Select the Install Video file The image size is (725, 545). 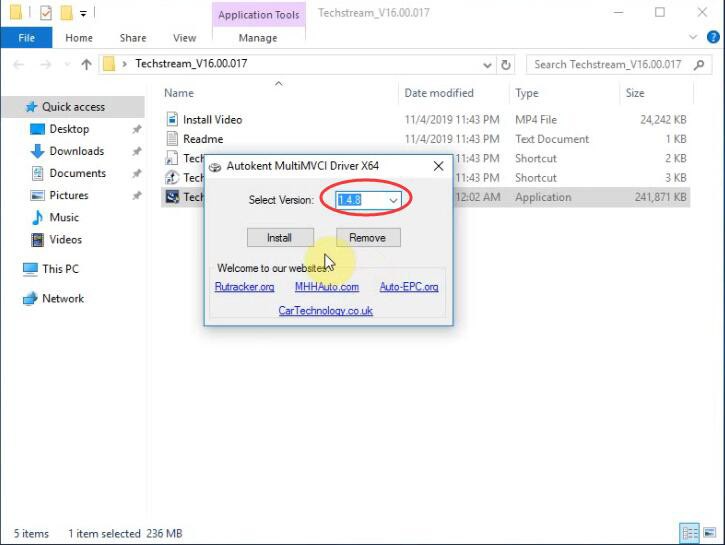212,120
